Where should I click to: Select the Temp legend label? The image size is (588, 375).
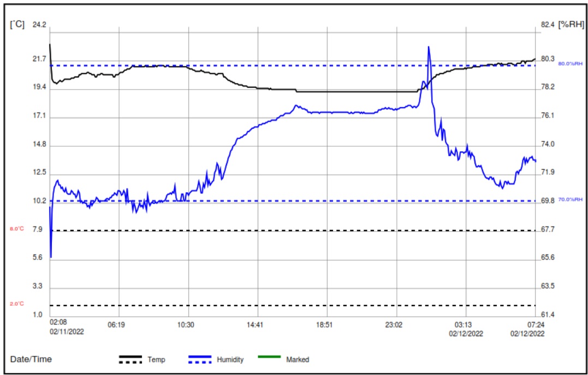tap(156, 360)
